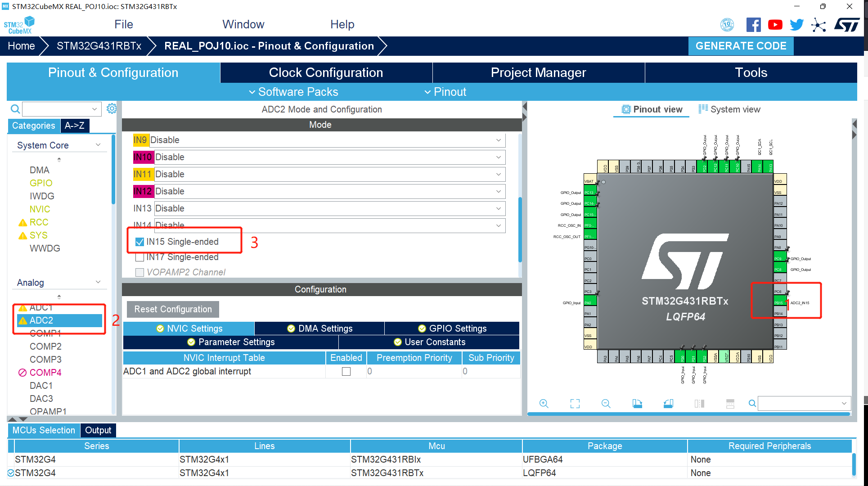The image size is (868, 486).
Task: Fit the chip to the pinout view
Action: click(575, 404)
